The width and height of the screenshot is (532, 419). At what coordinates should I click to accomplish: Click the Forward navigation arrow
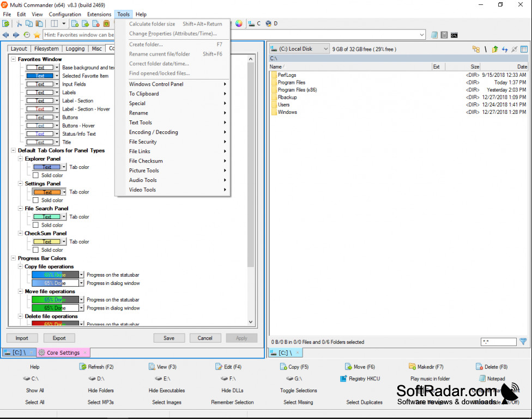click(x=16, y=35)
